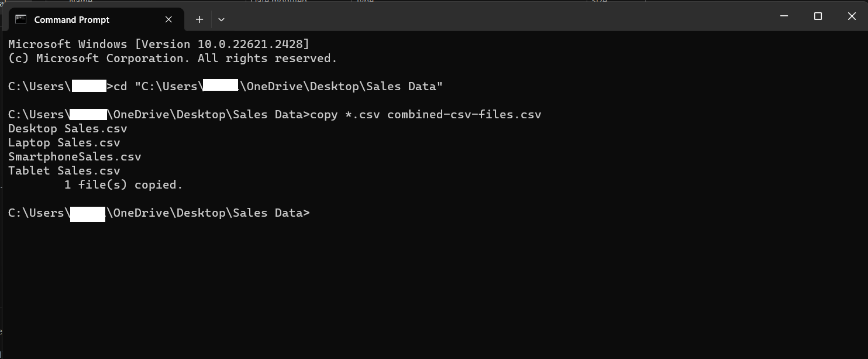Expand the new tab profile dropdown
868x359 pixels.
tap(221, 19)
